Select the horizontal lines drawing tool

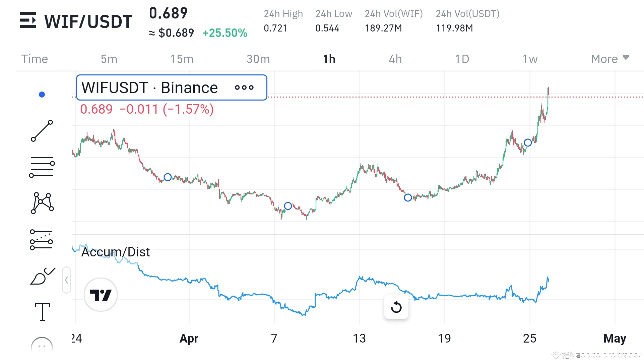click(42, 167)
